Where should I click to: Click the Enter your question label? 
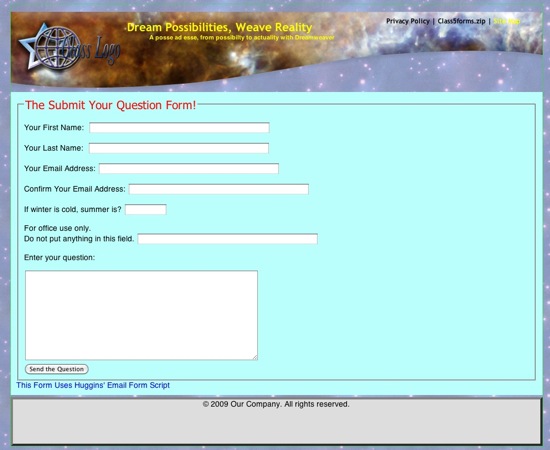59,257
